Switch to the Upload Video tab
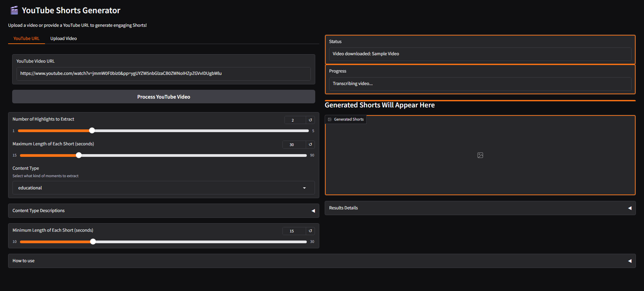Image resolution: width=644 pixels, height=291 pixels. (x=64, y=39)
